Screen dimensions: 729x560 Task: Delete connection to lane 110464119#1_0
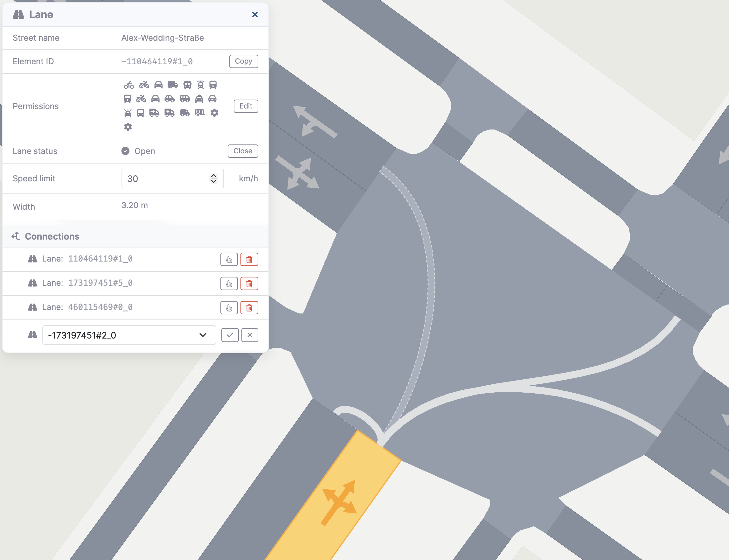[249, 260]
